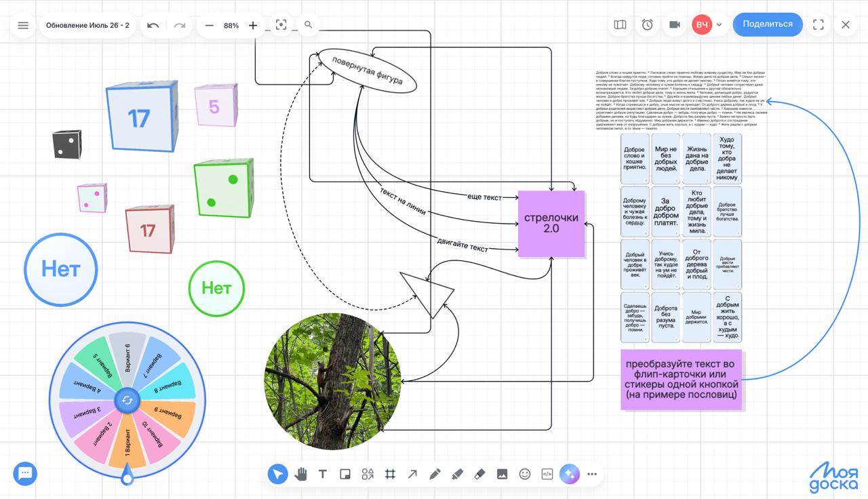Enter fullscreen mode
Viewport: 868px width, 499px height.
coord(818,25)
